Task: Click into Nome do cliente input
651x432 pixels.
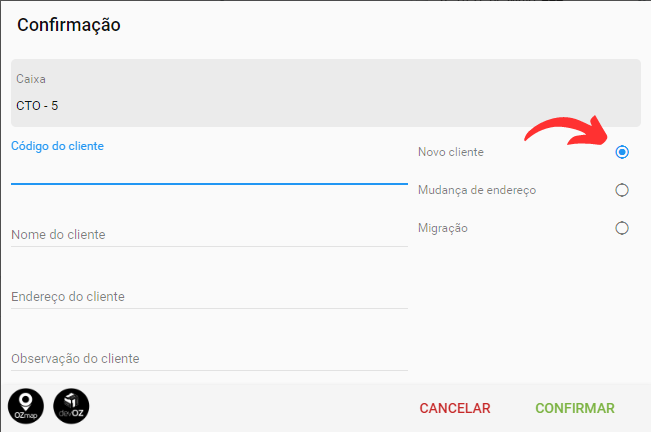Action: coord(209,235)
